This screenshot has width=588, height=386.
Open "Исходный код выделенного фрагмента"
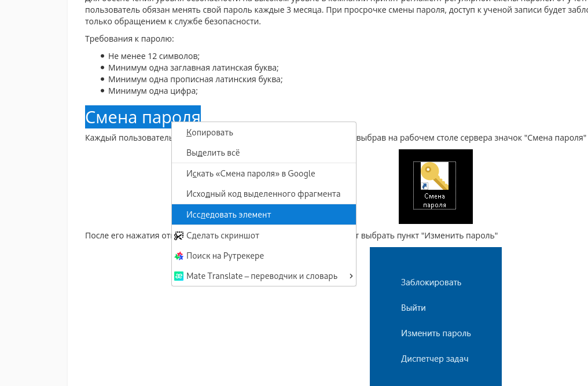click(x=264, y=194)
